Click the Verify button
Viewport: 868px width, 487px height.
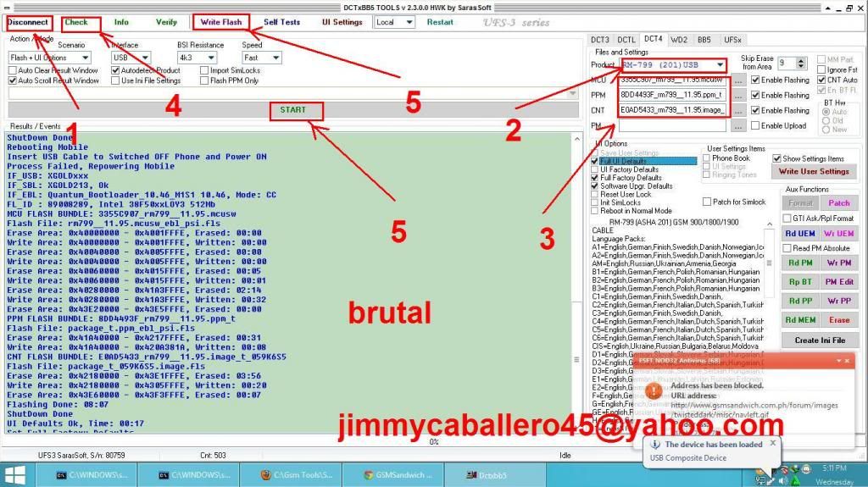(x=166, y=22)
